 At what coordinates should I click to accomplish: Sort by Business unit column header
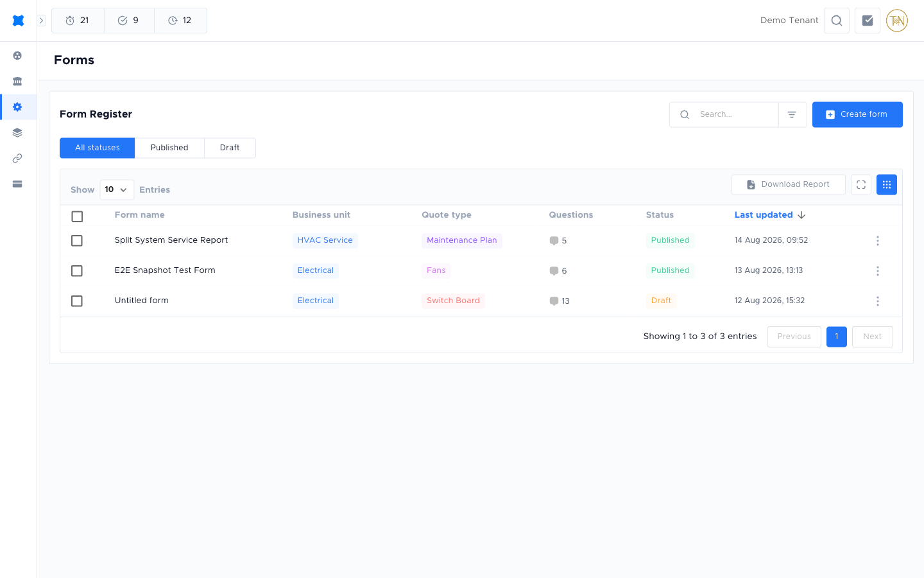click(x=321, y=215)
